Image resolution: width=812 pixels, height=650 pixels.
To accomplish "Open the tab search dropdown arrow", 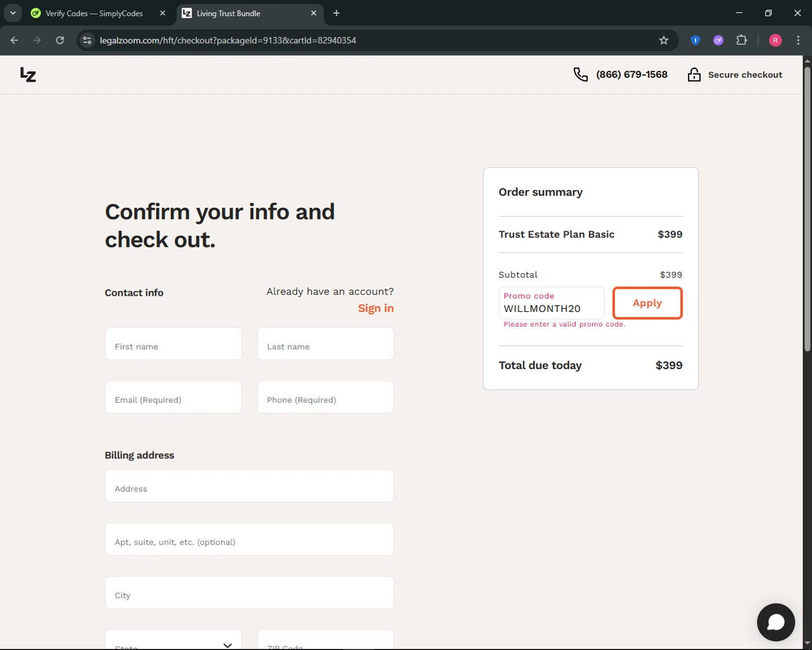I will click(x=13, y=13).
